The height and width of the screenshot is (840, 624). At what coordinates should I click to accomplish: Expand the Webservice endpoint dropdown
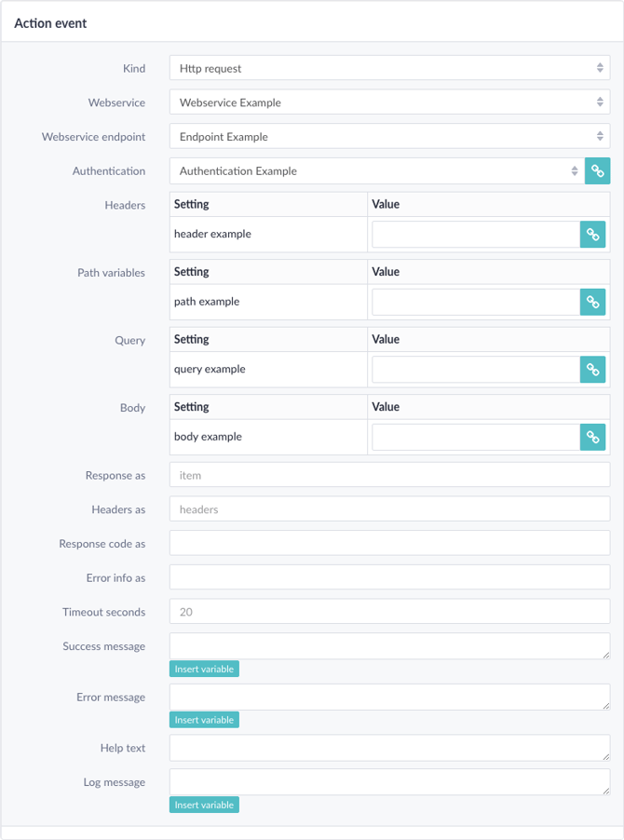click(389, 137)
